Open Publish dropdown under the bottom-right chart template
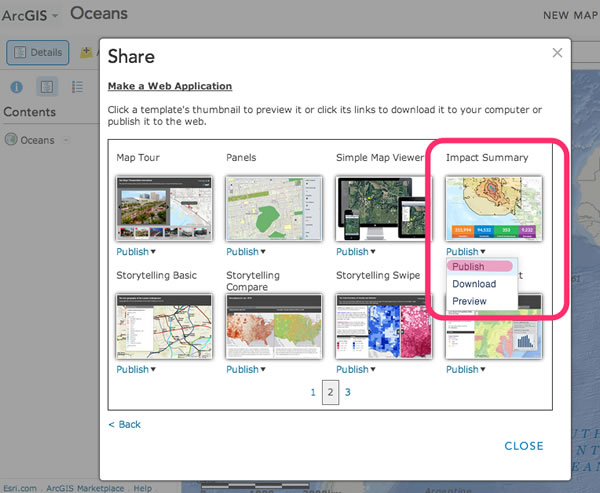 point(466,369)
